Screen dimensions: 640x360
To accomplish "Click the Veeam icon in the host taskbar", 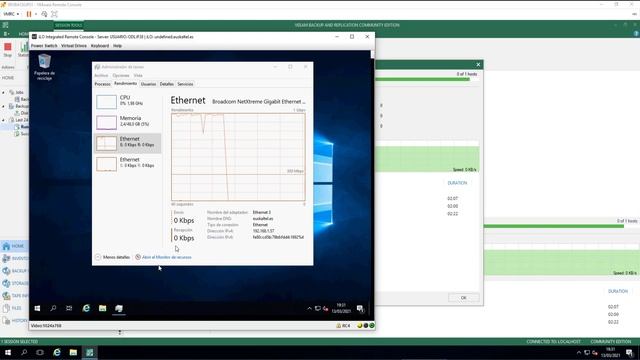I will pyautogui.click(x=89, y=353).
